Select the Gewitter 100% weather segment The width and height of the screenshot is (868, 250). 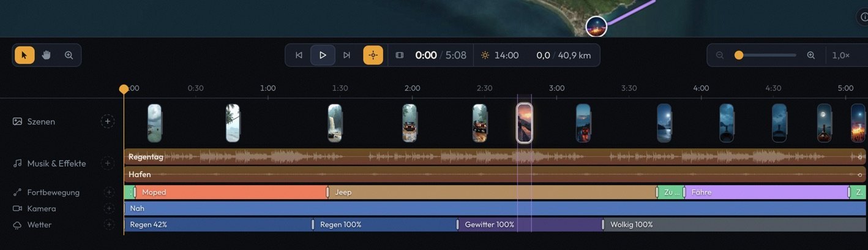click(530, 225)
